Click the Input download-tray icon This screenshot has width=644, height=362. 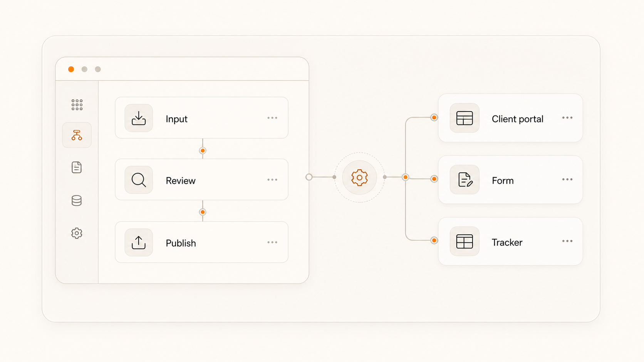139,118
